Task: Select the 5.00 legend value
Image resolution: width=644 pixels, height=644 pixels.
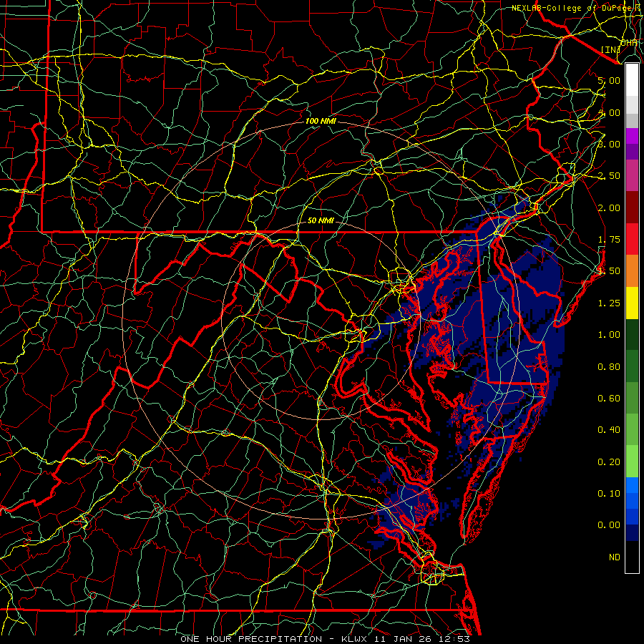Action: coord(609,80)
